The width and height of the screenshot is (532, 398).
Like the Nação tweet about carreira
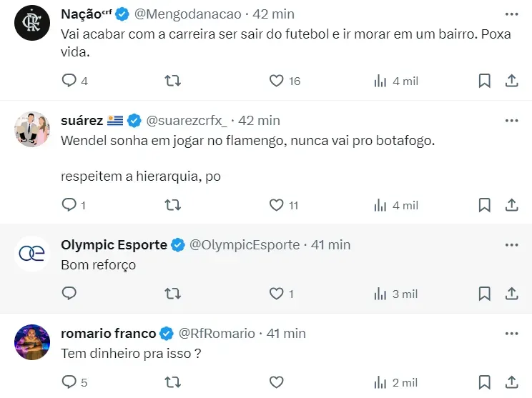277,81
